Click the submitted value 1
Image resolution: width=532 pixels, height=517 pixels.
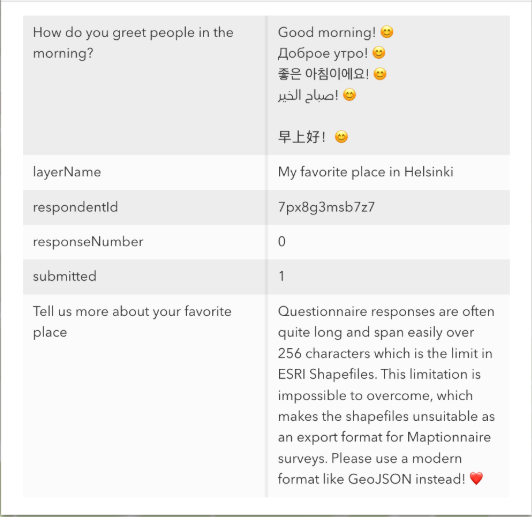[x=282, y=276]
